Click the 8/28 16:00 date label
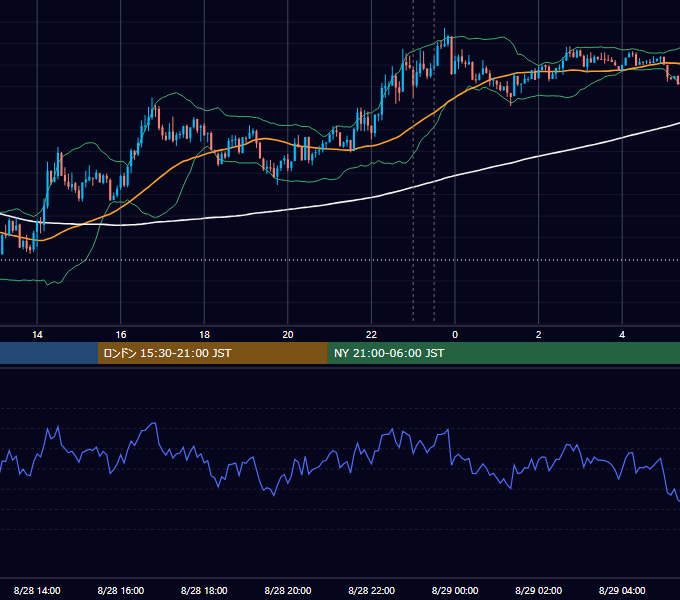This screenshot has width=680, height=600. click(x=121, y=590)
